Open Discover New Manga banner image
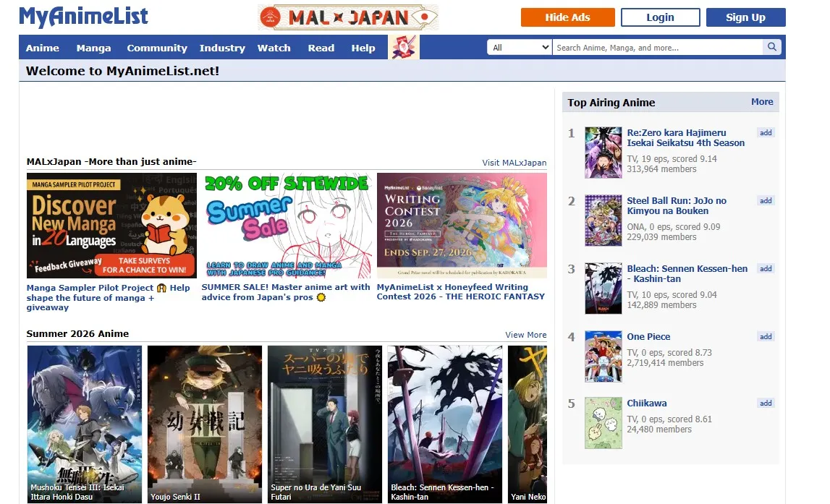The width and height of the screenshot is (830, 504). [x=111, y=226]
